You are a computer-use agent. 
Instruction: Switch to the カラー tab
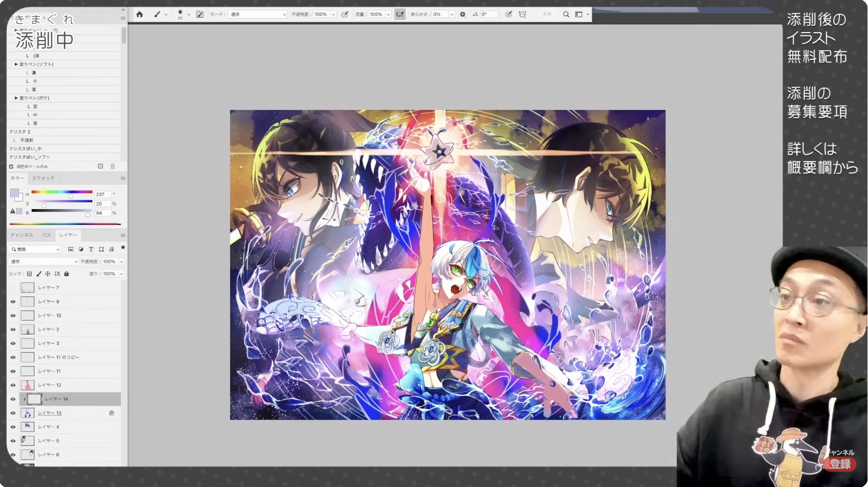(x=18, y=178)
